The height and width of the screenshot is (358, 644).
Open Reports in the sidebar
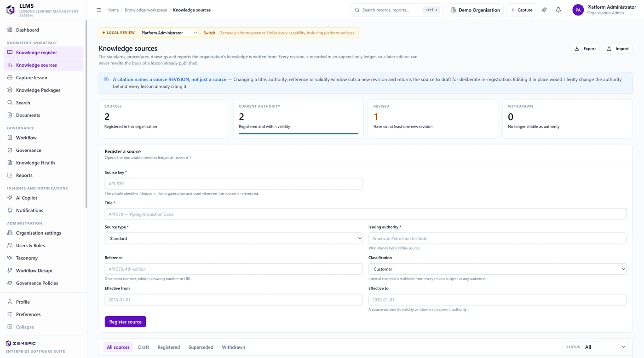(x=44, y=175)
